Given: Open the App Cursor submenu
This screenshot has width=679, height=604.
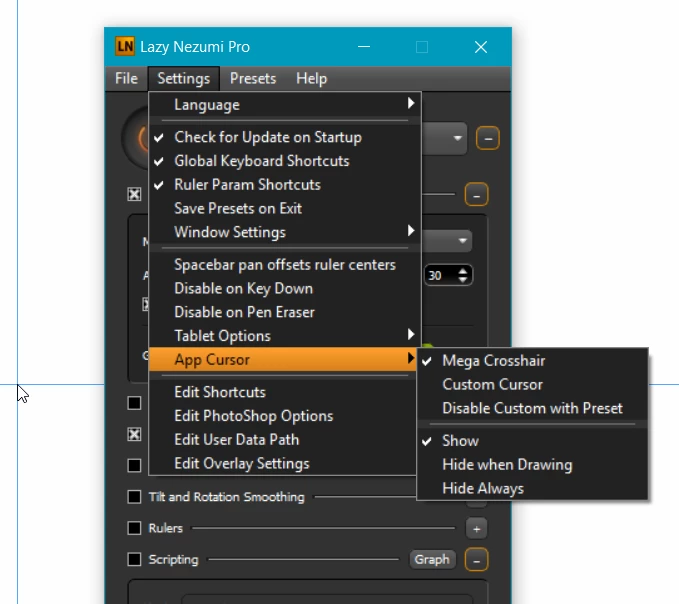Looking at the screenshot, I should pyautogui.click(x=283, y=359).
